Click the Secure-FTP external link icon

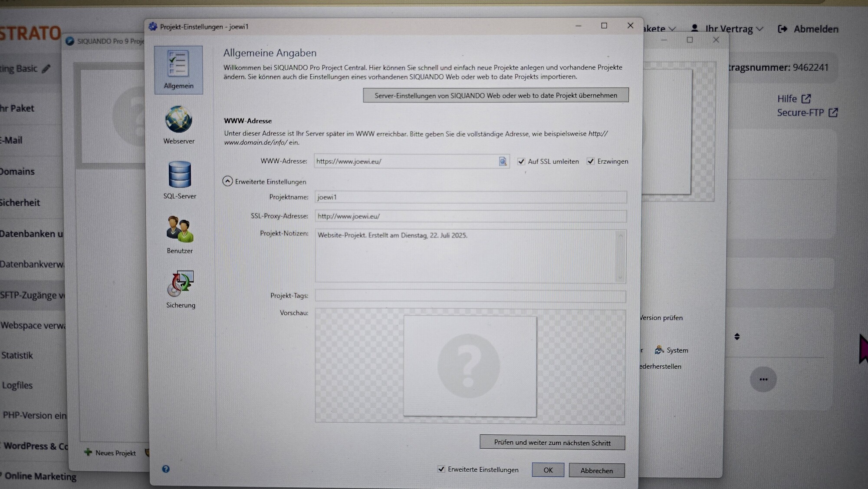pyautogui.click(x=833, y=112)
